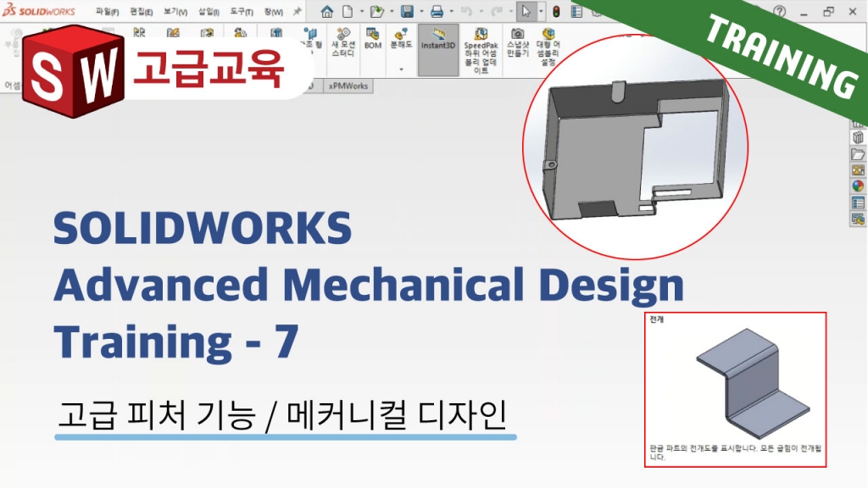The width and height of the screenshot is (868, 488).
Task: Expand the Redo dropdown arrow
Action: pos(511,11)
